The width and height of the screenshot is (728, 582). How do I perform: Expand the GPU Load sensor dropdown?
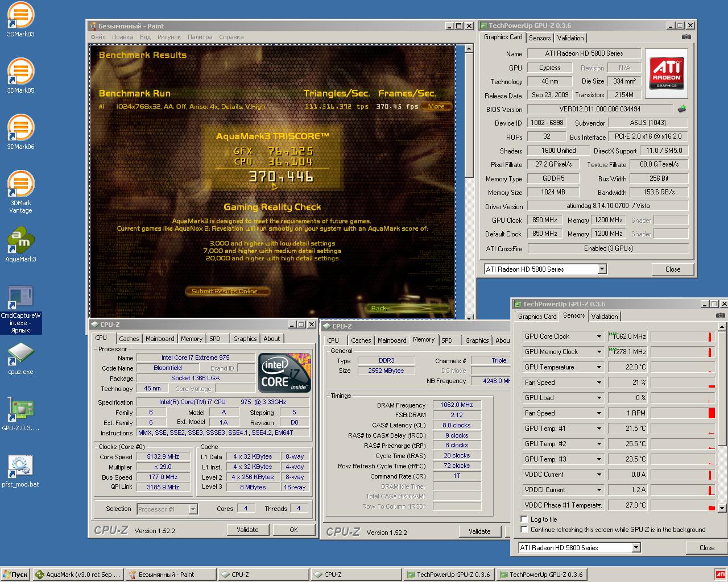599,398
